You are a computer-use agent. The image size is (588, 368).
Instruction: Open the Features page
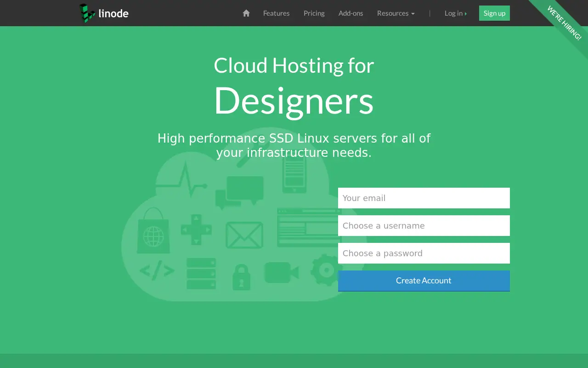[x=276, y=13]
